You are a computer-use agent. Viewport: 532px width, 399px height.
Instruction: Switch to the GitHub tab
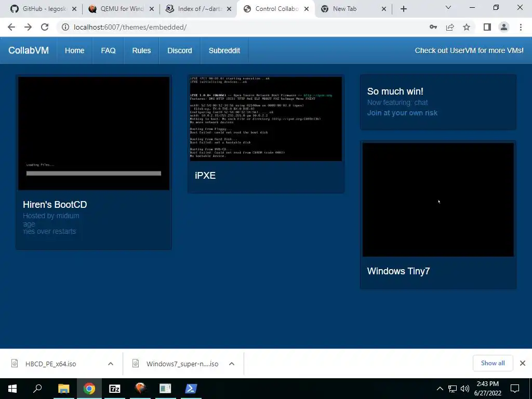click(x=43, y=9)
